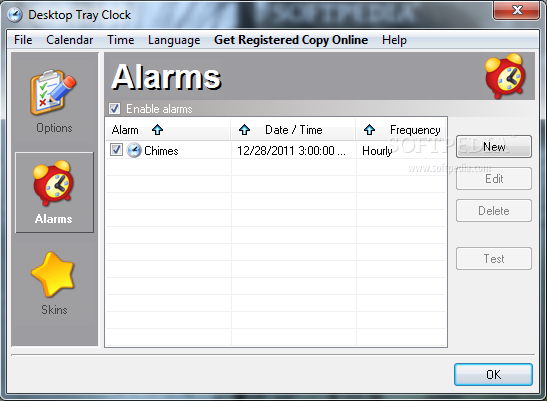
Task: Click the red alarm clock header icon
Action: click(x=505, y=76)
